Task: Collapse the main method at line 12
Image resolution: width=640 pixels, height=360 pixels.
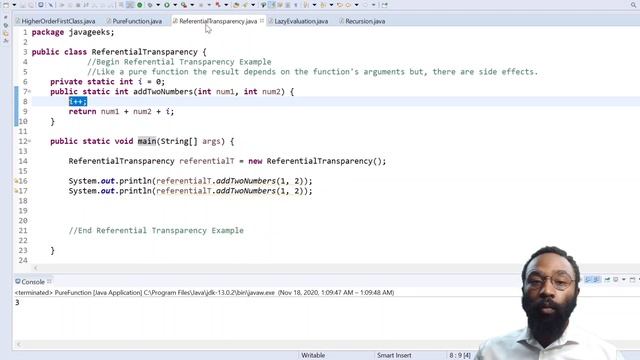Action: (29, 141)
